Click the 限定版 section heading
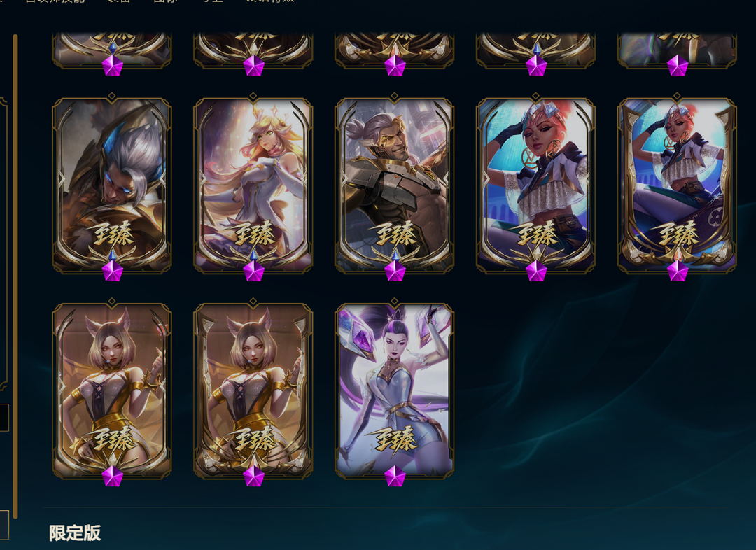This screenshot has width=756, height=550. point(75,533)
